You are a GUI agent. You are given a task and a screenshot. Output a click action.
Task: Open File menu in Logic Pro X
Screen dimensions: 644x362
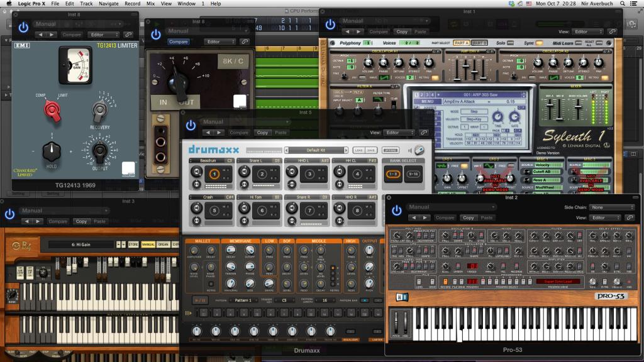coord(55,3)
